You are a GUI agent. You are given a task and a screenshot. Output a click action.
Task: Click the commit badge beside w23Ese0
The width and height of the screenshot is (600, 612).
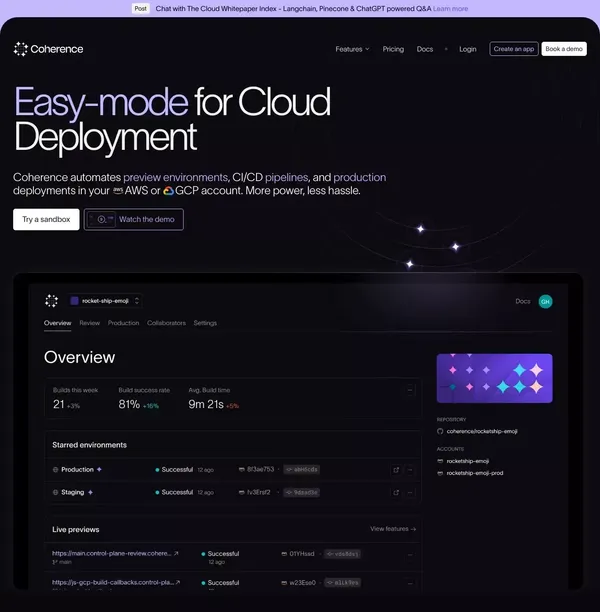342,583
